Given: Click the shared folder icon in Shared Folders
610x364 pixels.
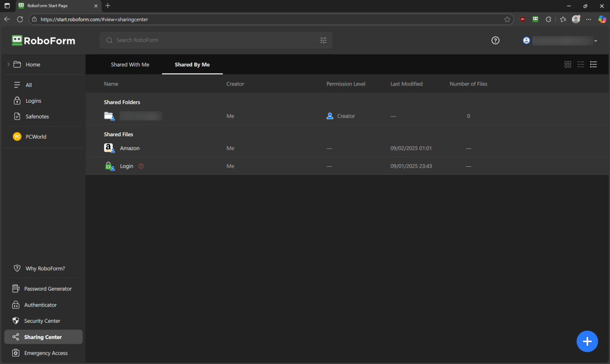Looking at the screenshot, I should pyautogui.click(x=109, y=116).
